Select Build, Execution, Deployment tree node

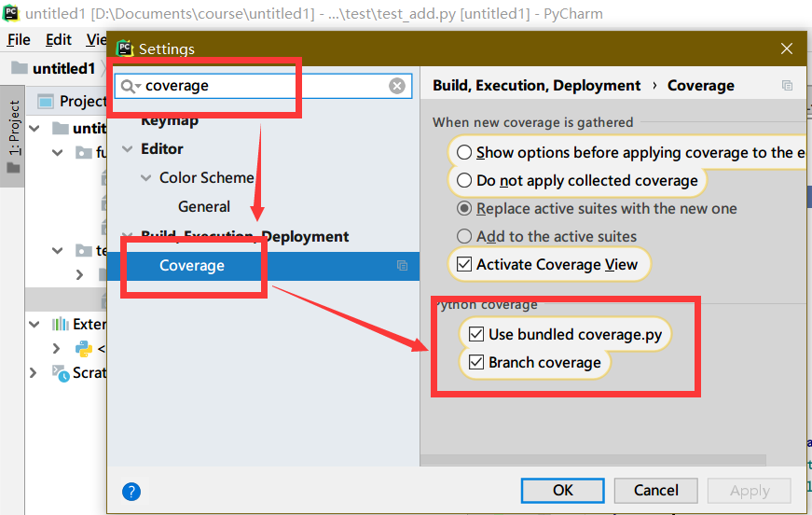click(x=245, y=236)
